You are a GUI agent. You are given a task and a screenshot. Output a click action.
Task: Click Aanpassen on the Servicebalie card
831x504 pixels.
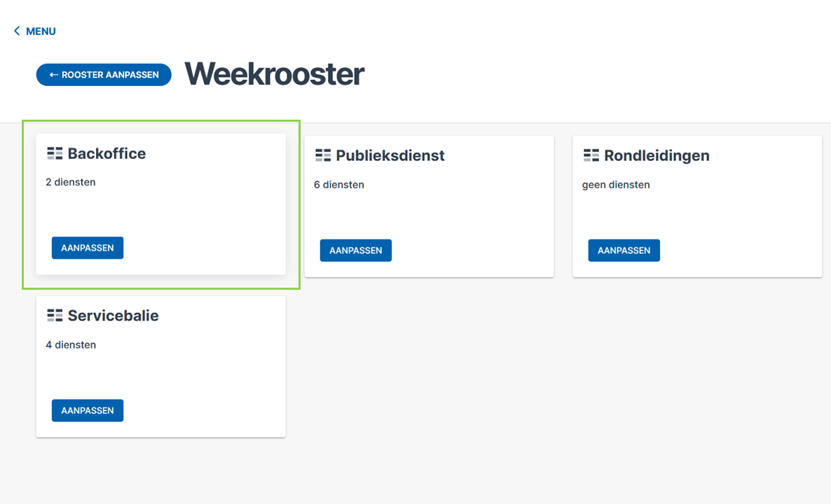[88, 410]
